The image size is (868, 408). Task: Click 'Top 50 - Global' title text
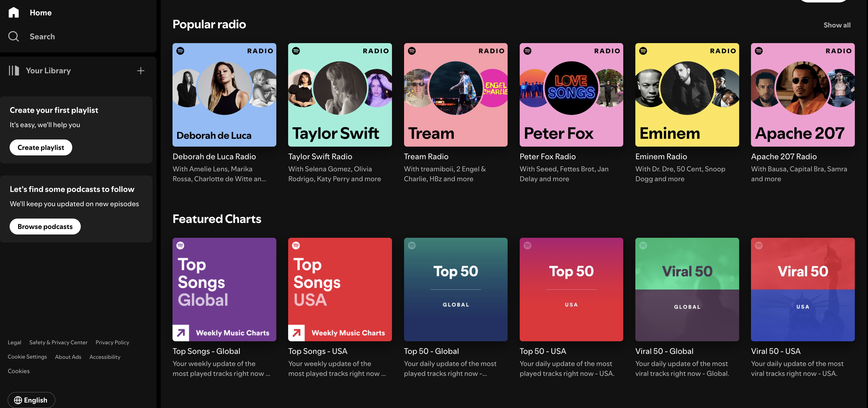[x=431, y=351]
